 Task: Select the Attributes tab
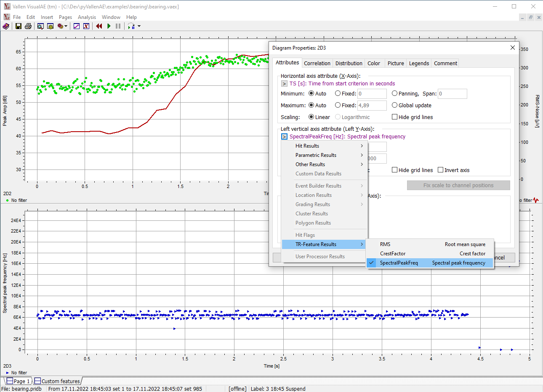click(x=287, y=63)
